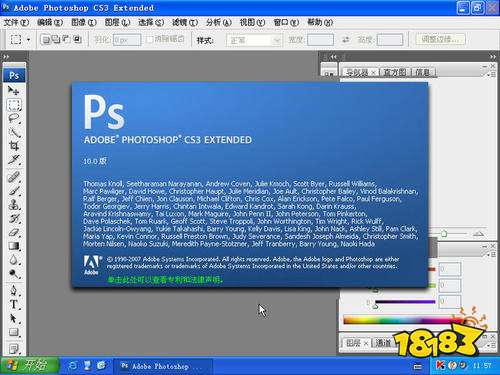Viewport: 500px width, 375px height.
Task: Choose the add to selection mode icon
Action: 56,39
